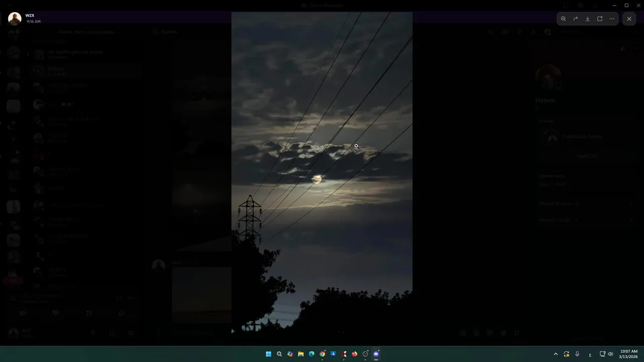Viewport: 644px width, 362px height.
Task: Click the WZX username label
Action: point(30,16)
